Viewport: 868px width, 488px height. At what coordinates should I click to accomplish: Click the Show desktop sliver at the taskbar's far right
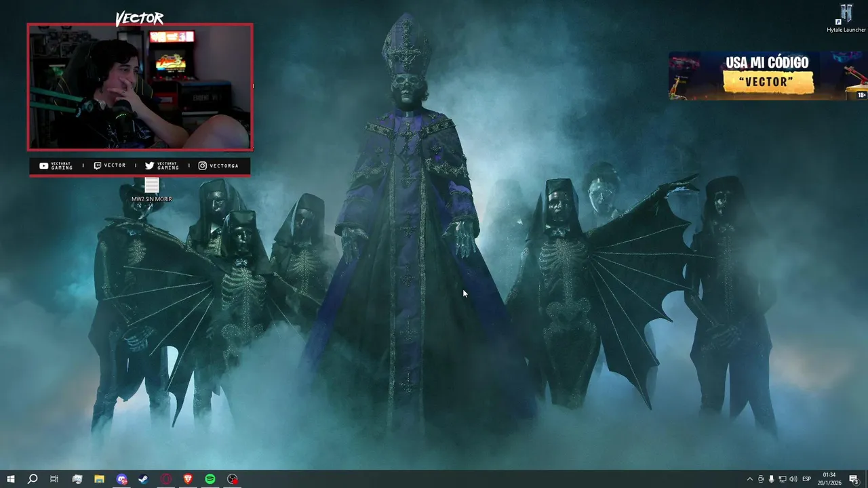[x=867, y=479]
